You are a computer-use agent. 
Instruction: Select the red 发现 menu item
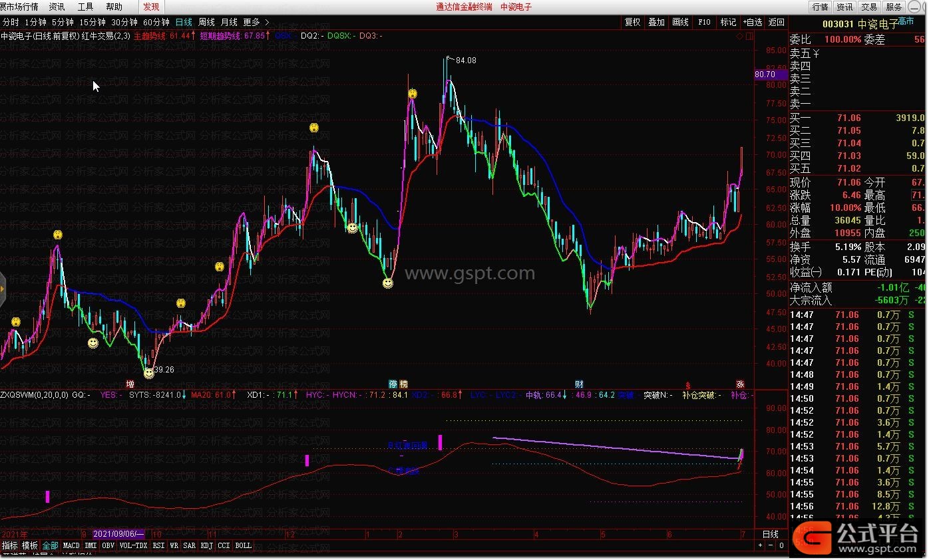151,7
